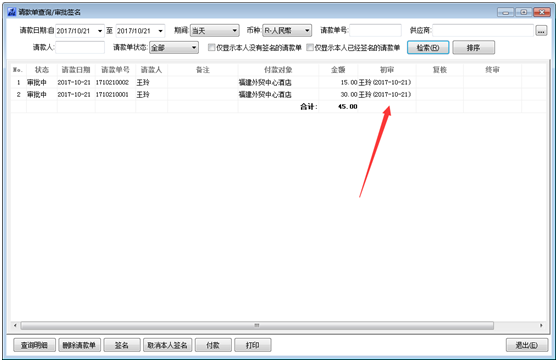
Task: Click the 状态 column header
Action: pyautogui.click(x=42, y=70)
